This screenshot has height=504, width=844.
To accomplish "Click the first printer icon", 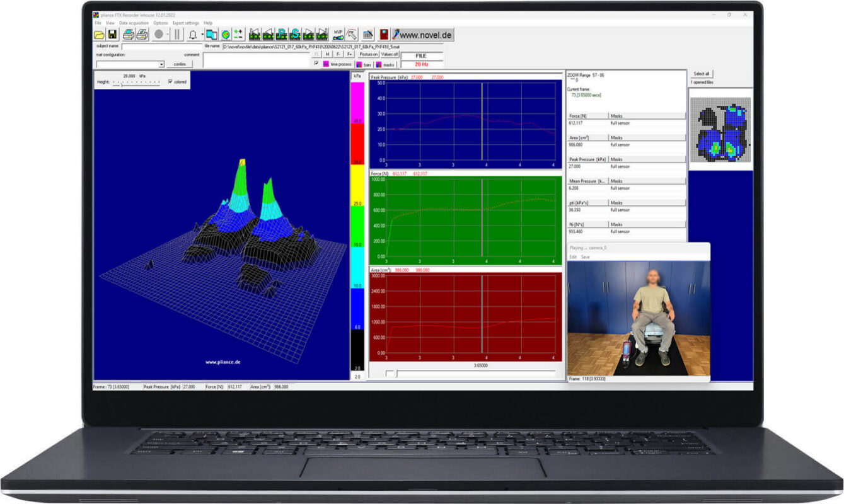I will pos(129,35).
